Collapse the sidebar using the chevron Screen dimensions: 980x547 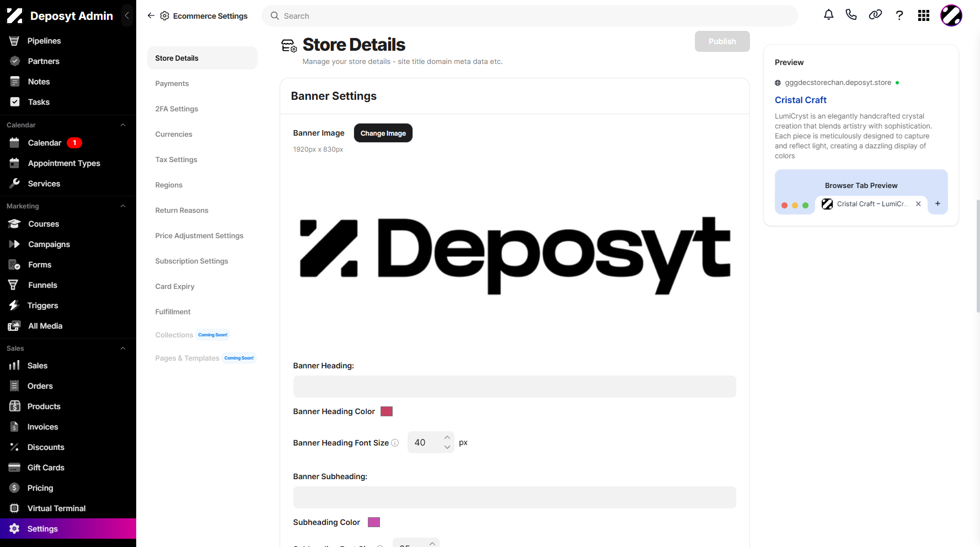click(x=127, y=15)
